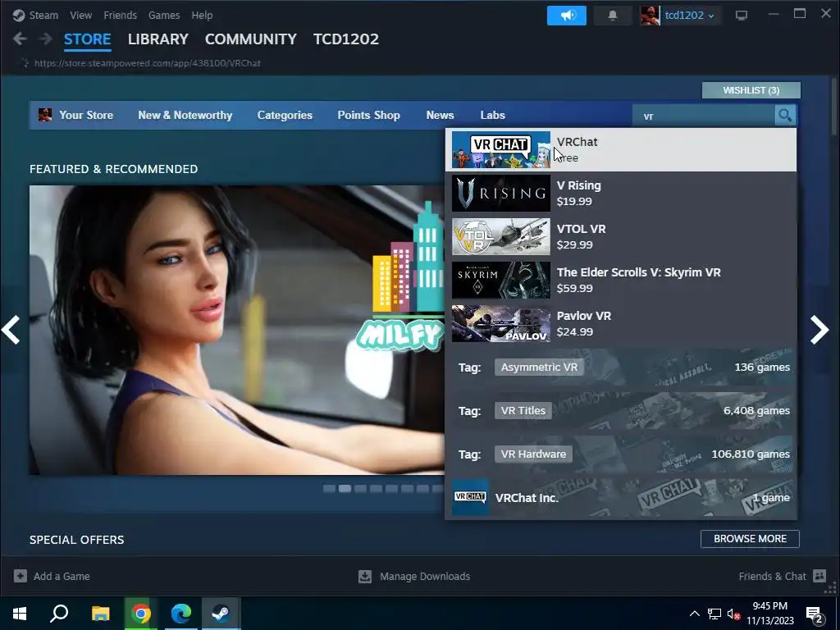Click the featured game carousel image
The image size is (840, 630).
pyautogui.click(x=237, y=330)
